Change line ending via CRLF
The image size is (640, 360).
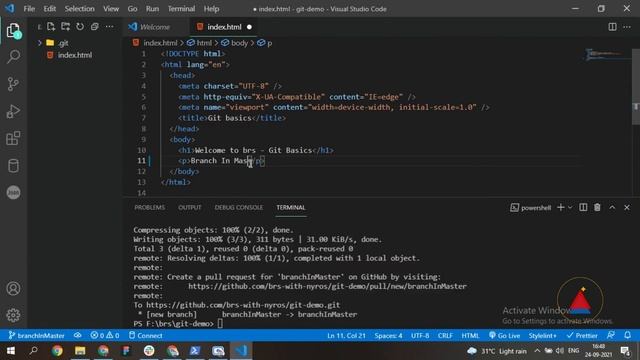[x=445, y=335]
